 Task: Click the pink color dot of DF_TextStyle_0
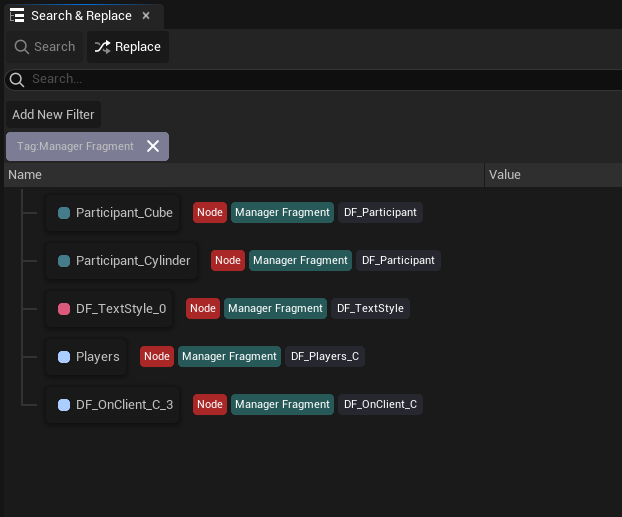64,308
